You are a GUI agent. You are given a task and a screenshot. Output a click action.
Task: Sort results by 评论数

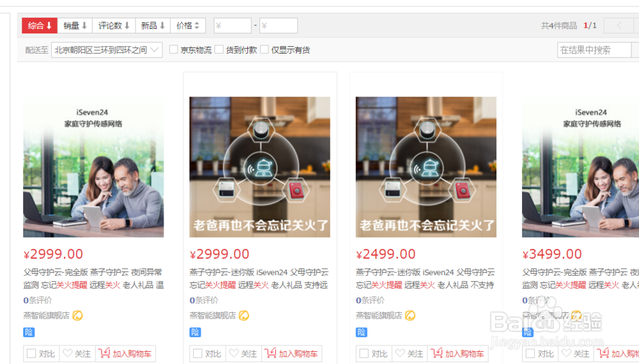click(114, 26)
